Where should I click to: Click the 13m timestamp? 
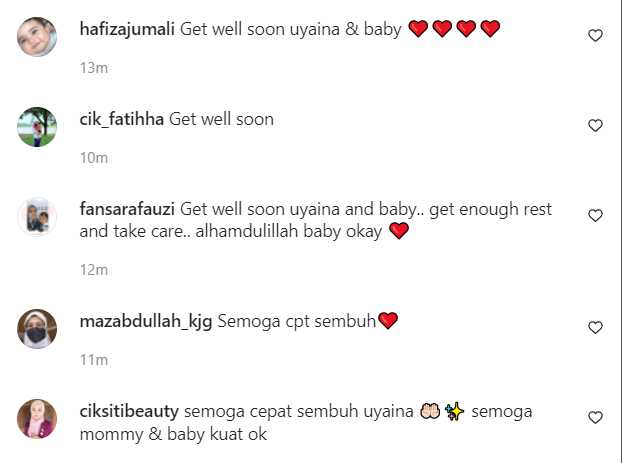click(94, 68)
